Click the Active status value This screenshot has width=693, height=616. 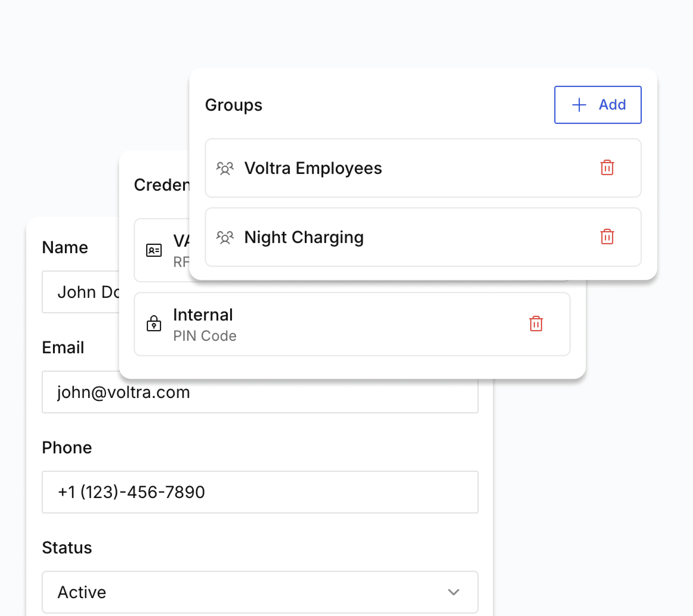82,592
